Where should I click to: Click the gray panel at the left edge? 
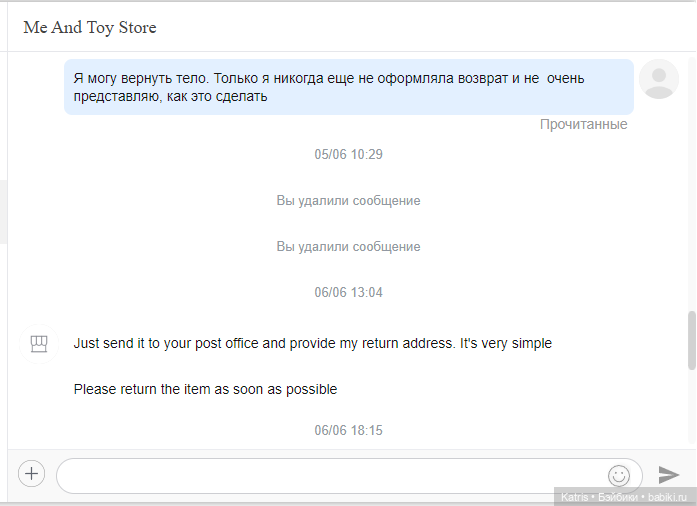[x=3, y=212]
